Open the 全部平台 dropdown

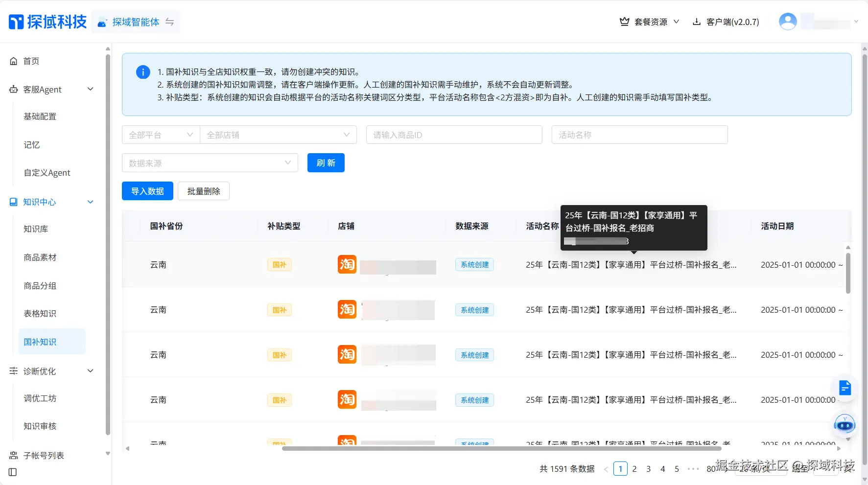pyautogui.click(x=160, y=134)
